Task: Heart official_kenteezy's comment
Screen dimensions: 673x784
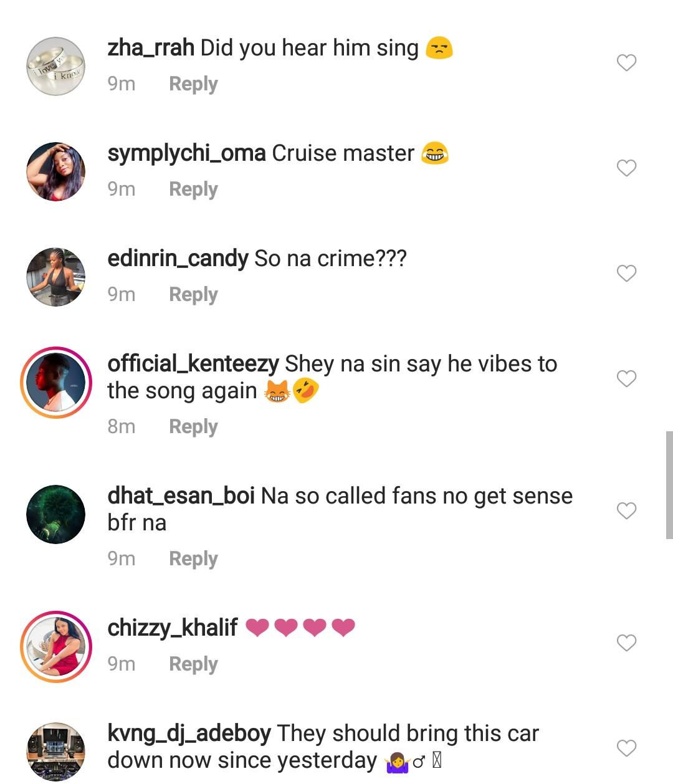Action: [x=626, y=379]
